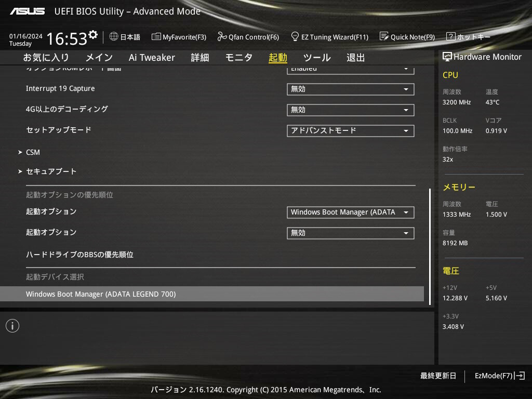
Task: Switch to the メイン tab
Action: [99, 57]
